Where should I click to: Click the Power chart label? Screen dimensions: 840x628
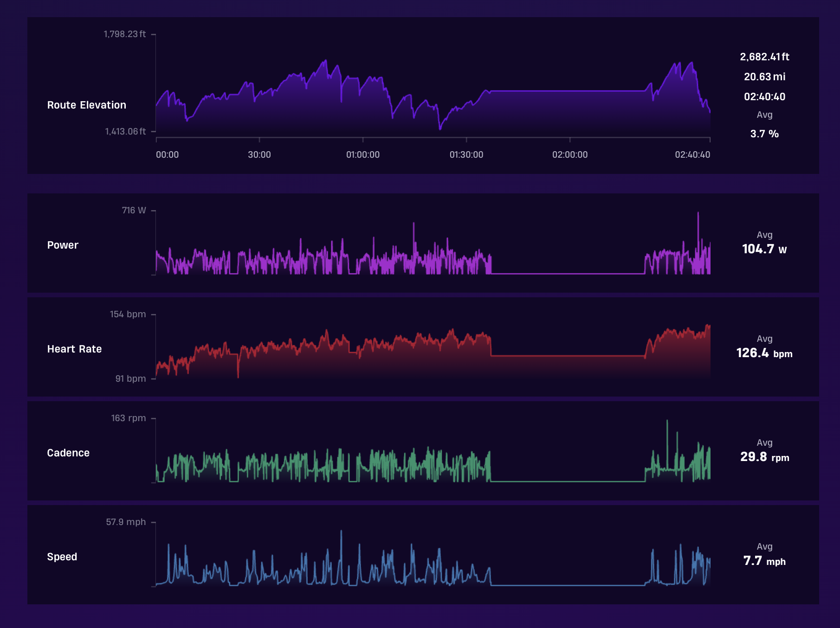(63, 245)
